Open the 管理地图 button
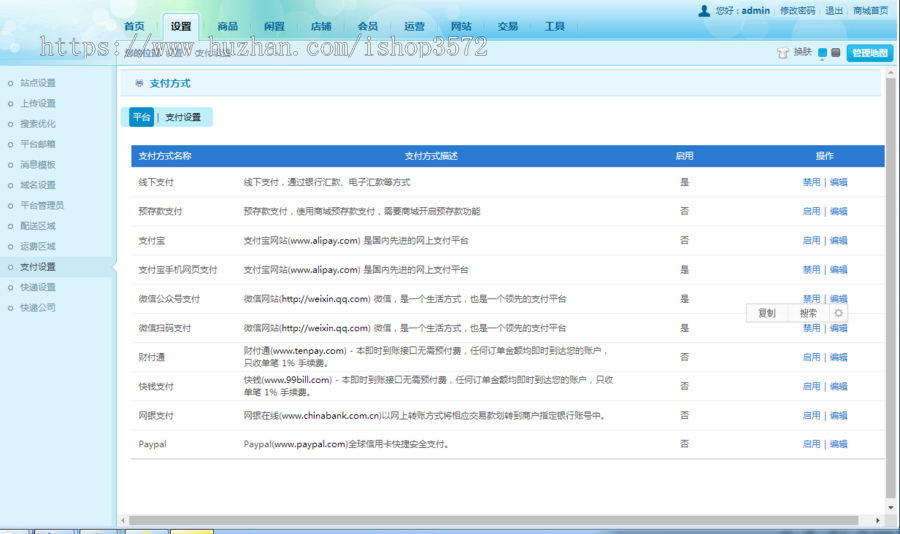 coord(870,53)
